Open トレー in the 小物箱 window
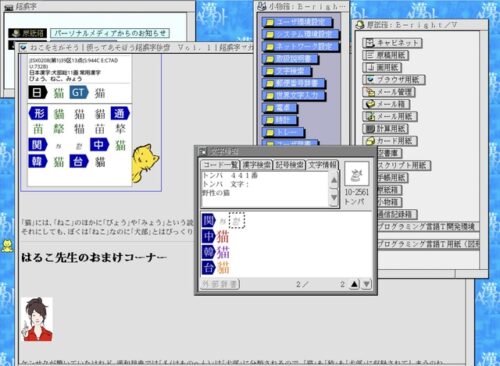The width and height of the screenshot is (500, 366). (x=283, y=132)
